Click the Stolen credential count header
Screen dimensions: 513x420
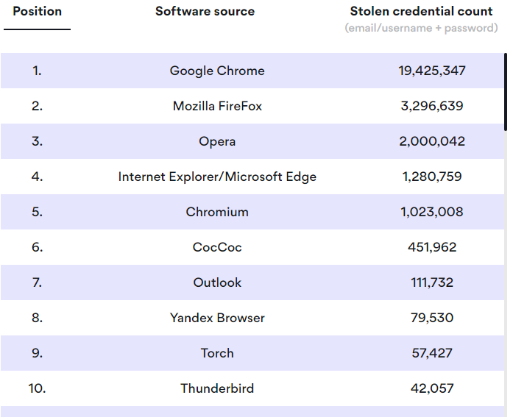click(421, 12)
